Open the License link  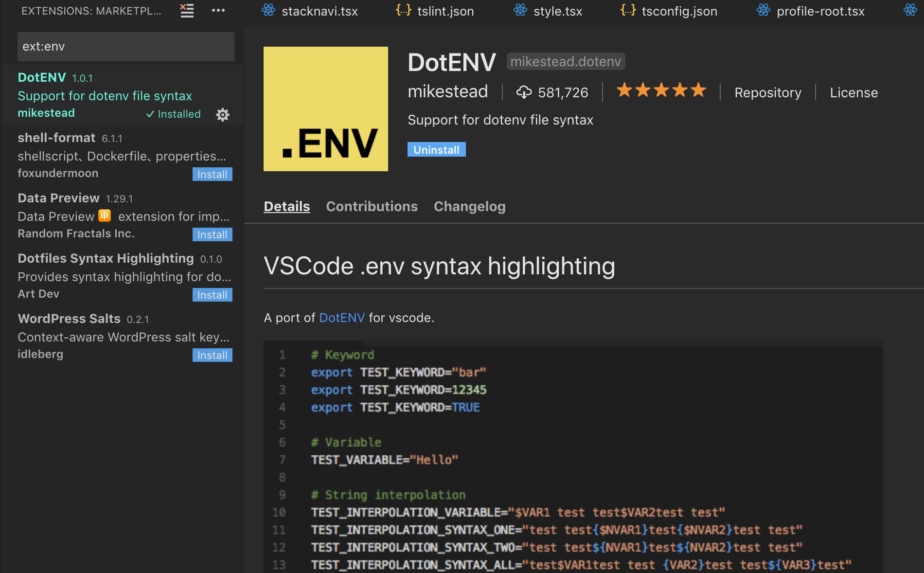(x=854, y=92)
